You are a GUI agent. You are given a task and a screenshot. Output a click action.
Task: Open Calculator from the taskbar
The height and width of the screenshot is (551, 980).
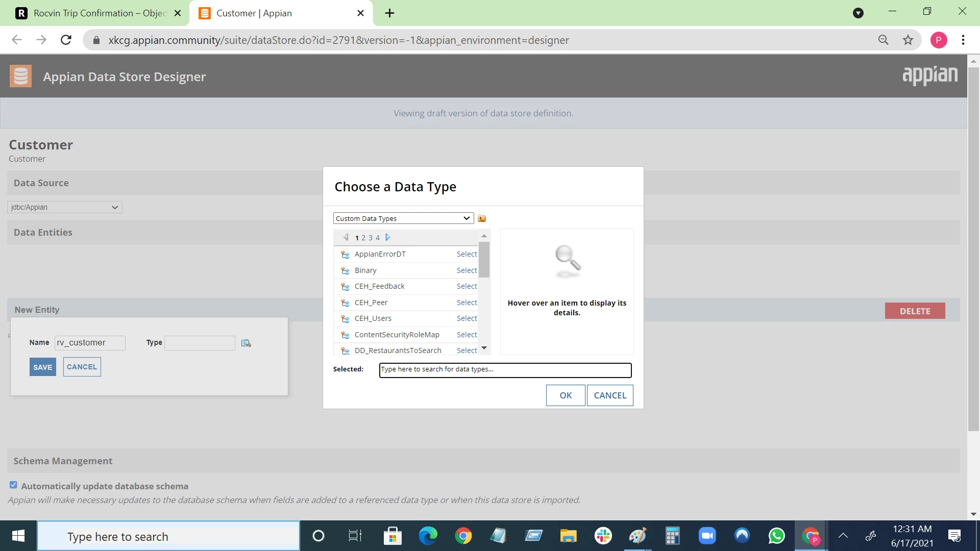(672, 536)
